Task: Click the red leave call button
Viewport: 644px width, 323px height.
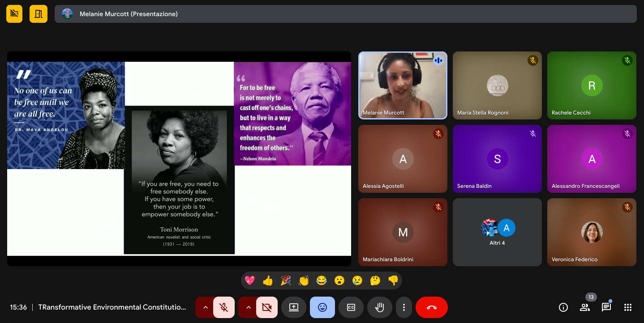Action: (x=431, y=307)
